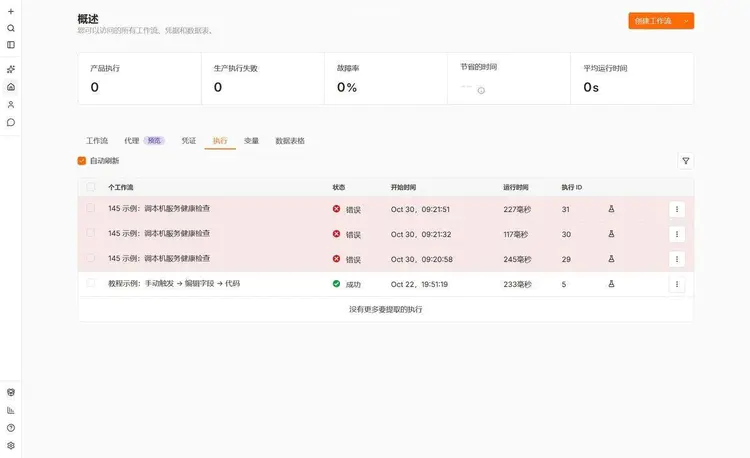The image size is (750, 458).
Task: Click the 生产执行失败 stat card
Action: pos(263,78)
